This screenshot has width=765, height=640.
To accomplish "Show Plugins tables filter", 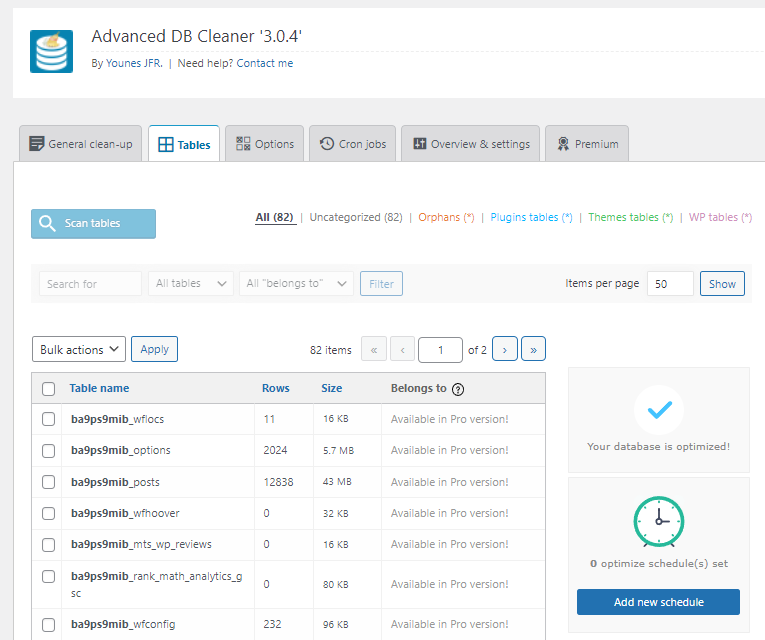I will pyautogui.click(x=531, y=217).
